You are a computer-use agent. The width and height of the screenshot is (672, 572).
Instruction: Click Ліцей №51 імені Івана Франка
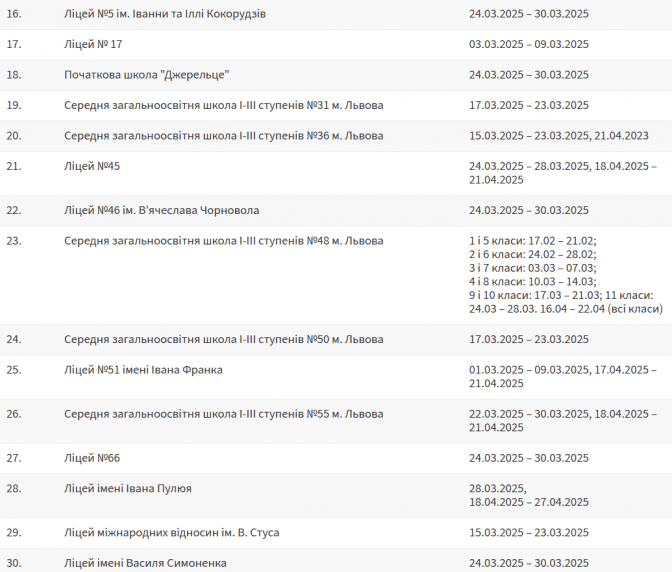143,370
